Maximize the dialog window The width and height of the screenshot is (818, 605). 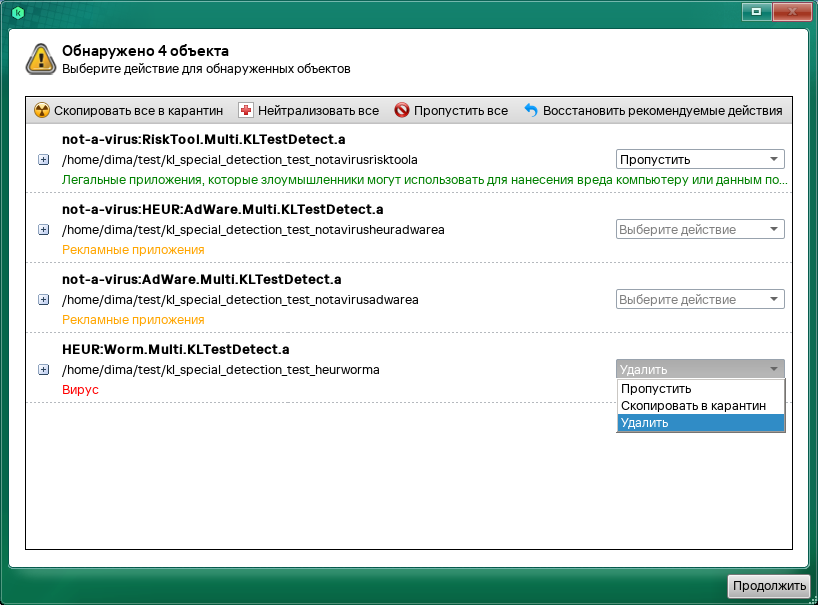coord(757,11)
